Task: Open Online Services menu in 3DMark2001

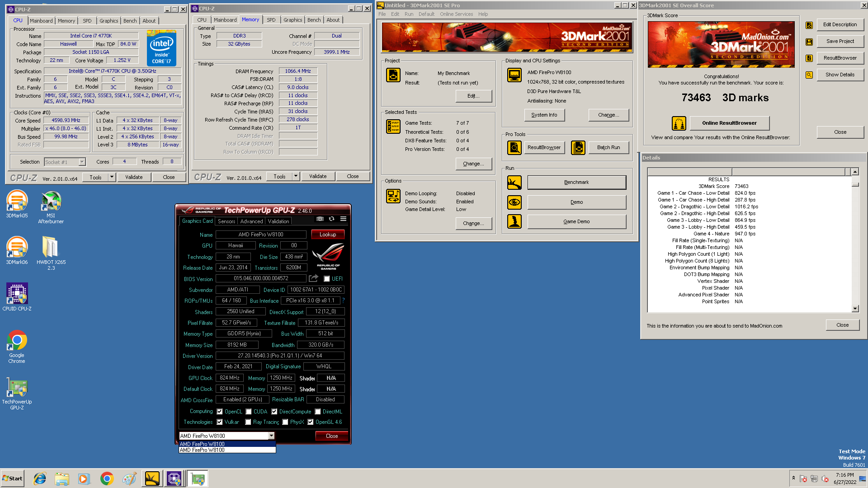Action: point(456,14)
